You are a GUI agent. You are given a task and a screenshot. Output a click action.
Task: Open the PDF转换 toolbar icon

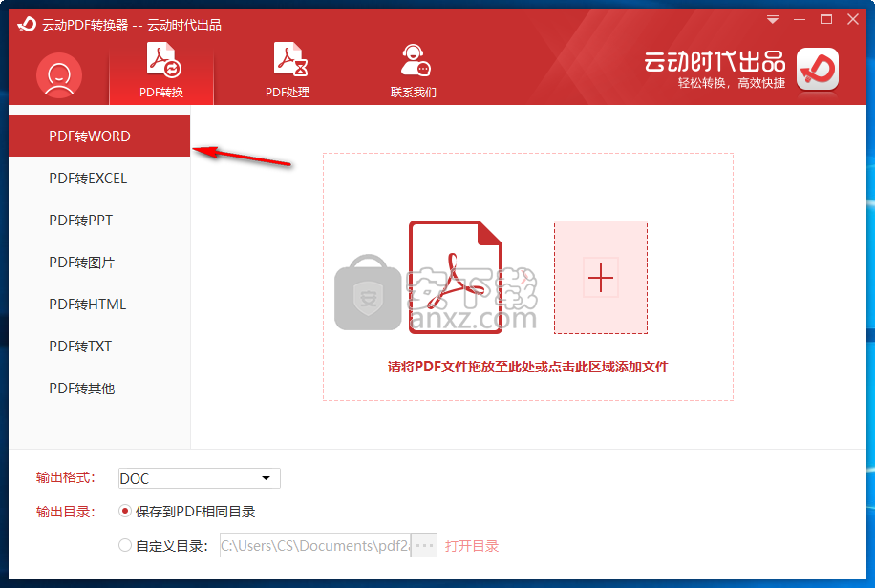[x=161, y=62]
